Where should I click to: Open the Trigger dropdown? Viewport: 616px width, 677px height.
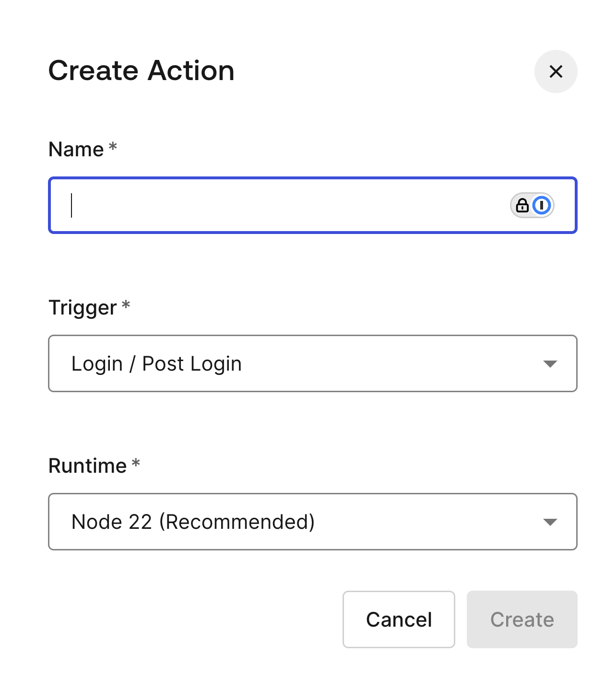(x=312, y=363)
